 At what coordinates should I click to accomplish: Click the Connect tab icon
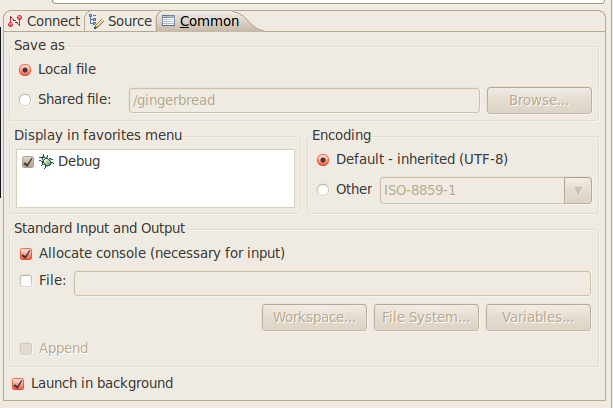click(14, 21)
